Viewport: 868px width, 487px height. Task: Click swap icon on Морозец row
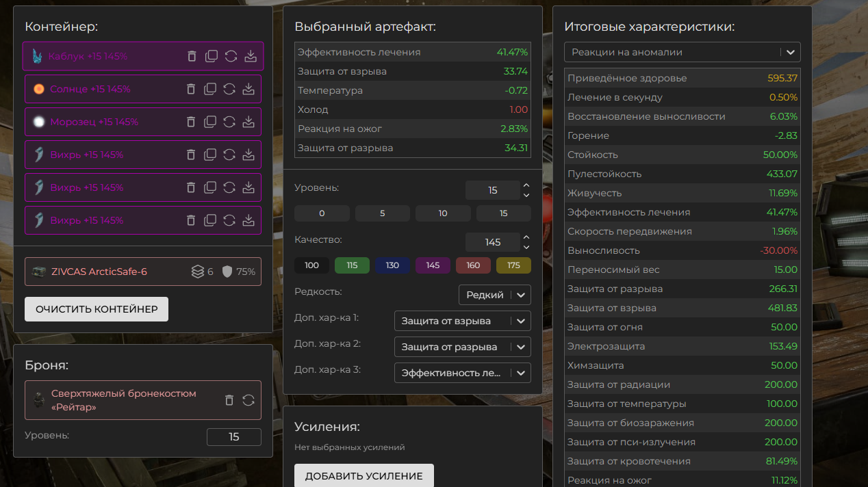tap(230, 122)
